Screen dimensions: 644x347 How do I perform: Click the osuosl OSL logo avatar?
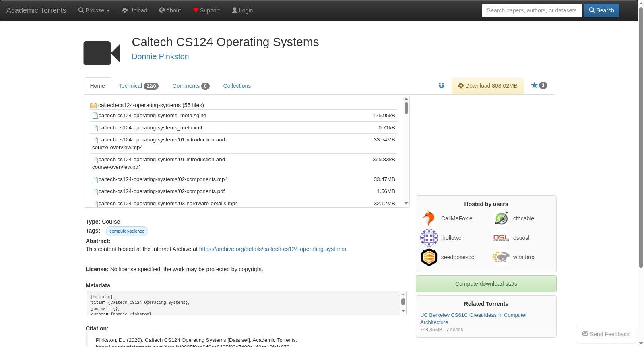501,238
